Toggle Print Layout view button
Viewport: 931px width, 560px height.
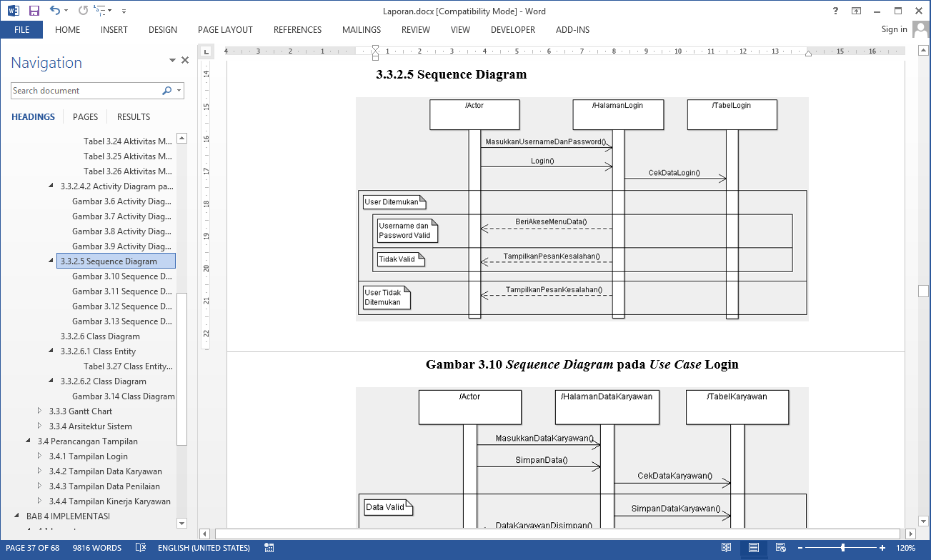click(753, 548)
